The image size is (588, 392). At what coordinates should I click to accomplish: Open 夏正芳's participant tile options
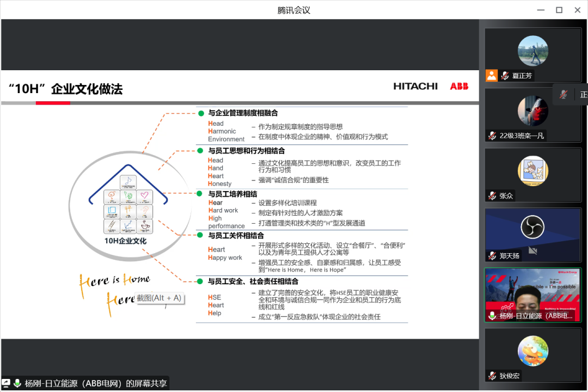pos(532,50)
